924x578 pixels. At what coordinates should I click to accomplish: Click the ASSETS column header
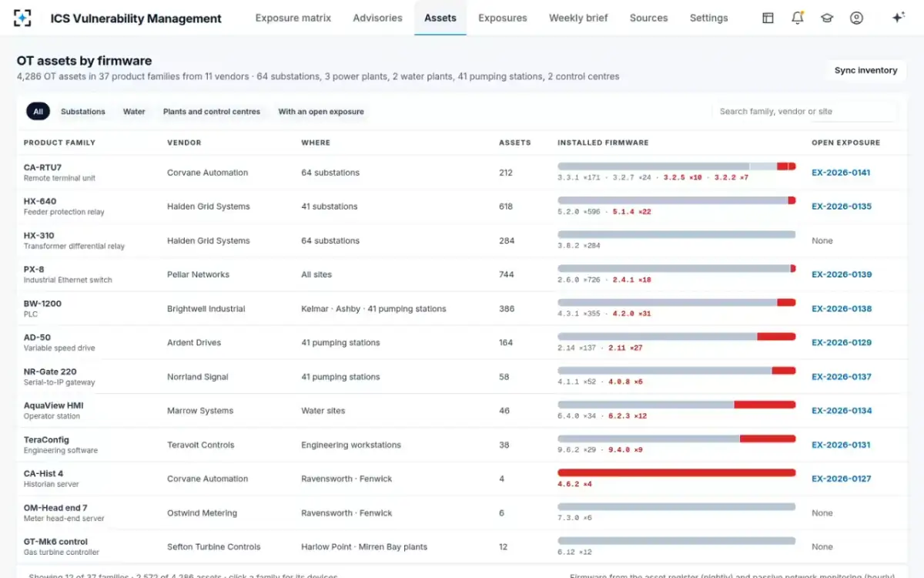[515, 143]
